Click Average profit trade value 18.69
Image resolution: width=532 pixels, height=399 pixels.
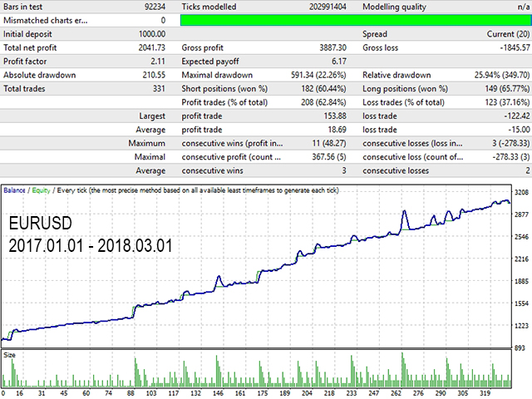pyautogui.click(x=337, y=130)
